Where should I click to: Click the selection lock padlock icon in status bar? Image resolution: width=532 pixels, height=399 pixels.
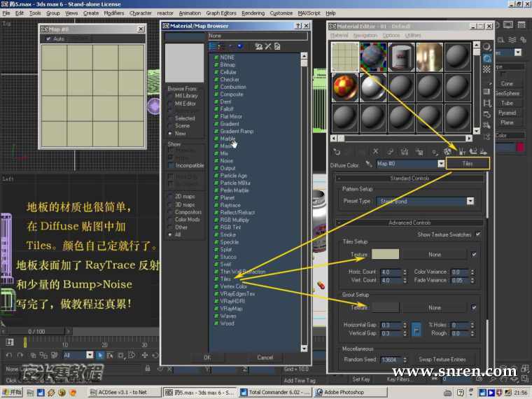click(x=148, y=368)
